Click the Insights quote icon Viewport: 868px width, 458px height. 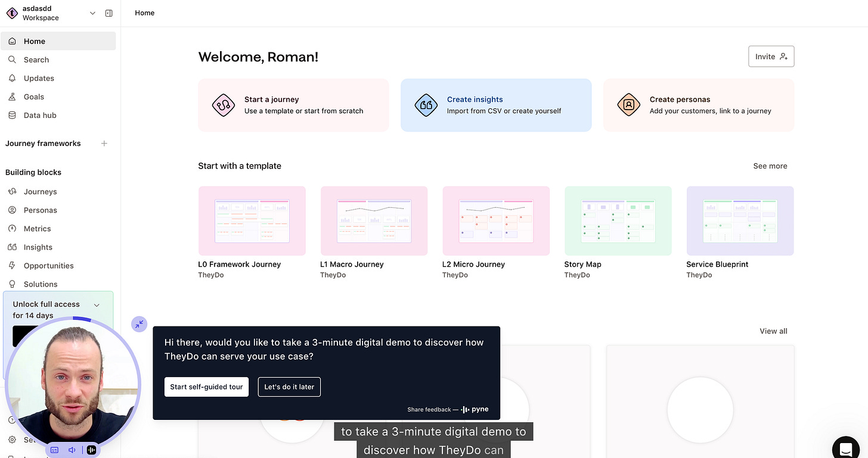coord(12,247)
